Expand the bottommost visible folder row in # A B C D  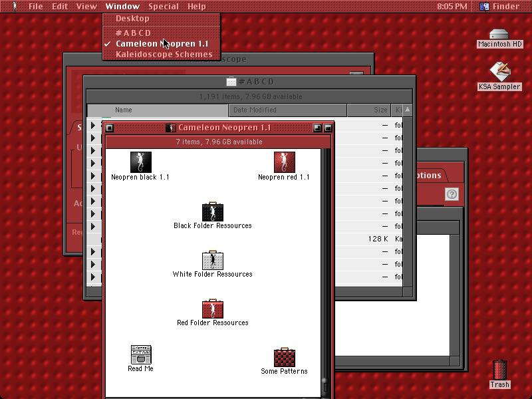click(93, 277)
